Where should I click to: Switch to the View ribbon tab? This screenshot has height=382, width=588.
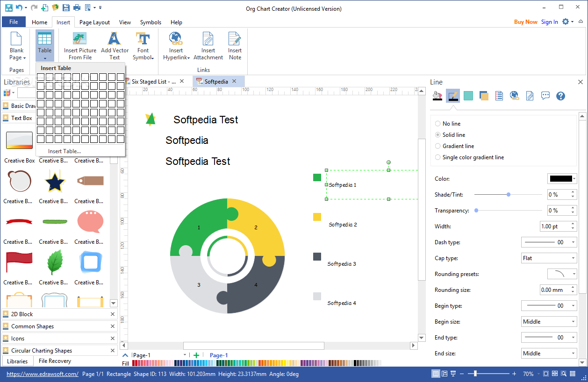pos(125,22)
